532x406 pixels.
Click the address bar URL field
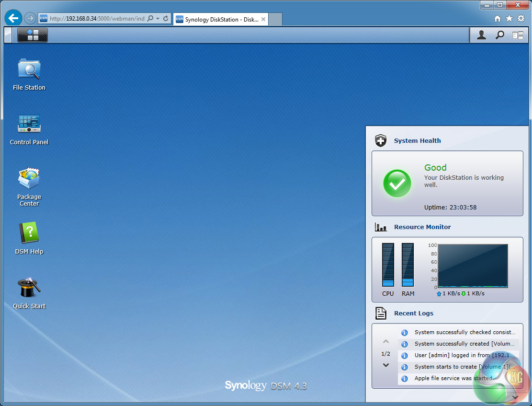tap(97, 19)
